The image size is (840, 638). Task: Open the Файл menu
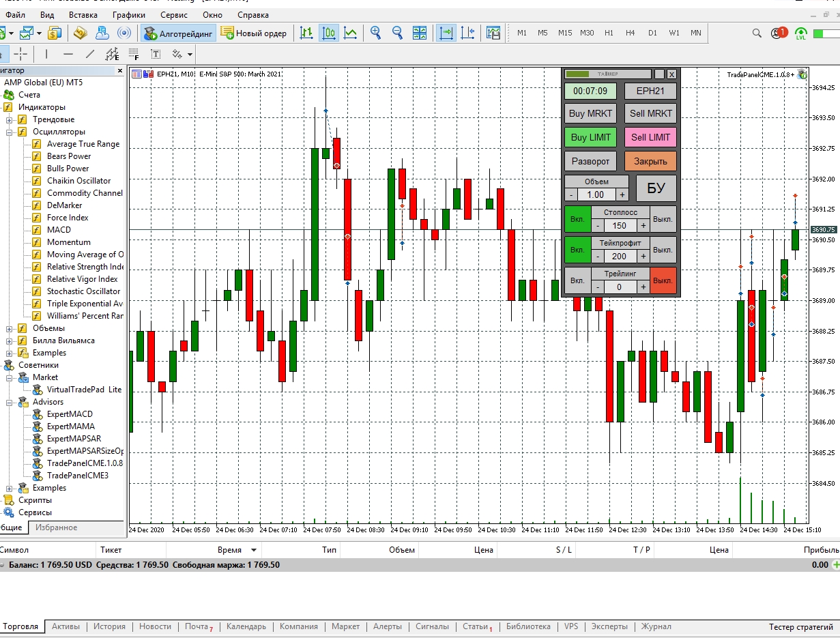[15, 14]
